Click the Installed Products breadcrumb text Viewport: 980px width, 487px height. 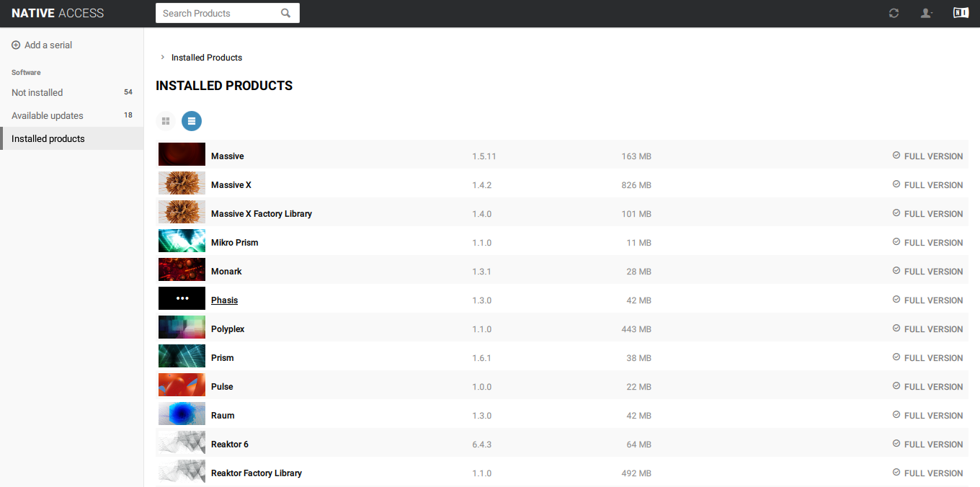[207, 58]
